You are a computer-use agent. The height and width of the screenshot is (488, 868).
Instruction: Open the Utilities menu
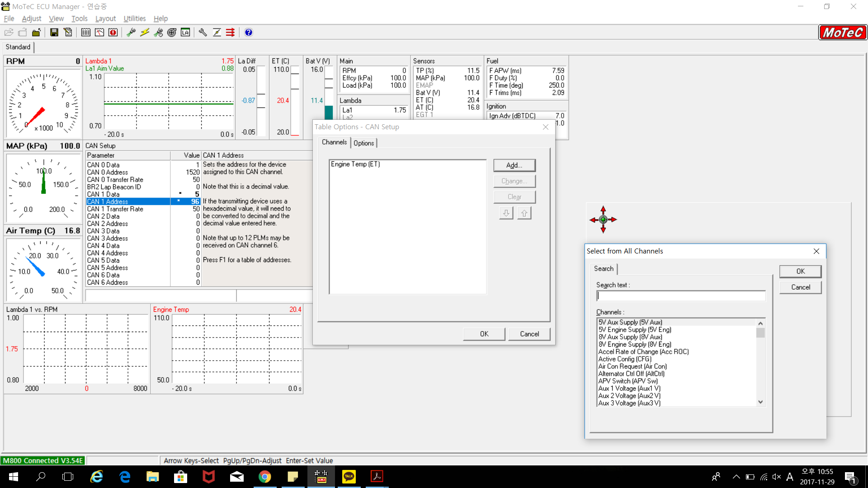[x=135, y=19]
